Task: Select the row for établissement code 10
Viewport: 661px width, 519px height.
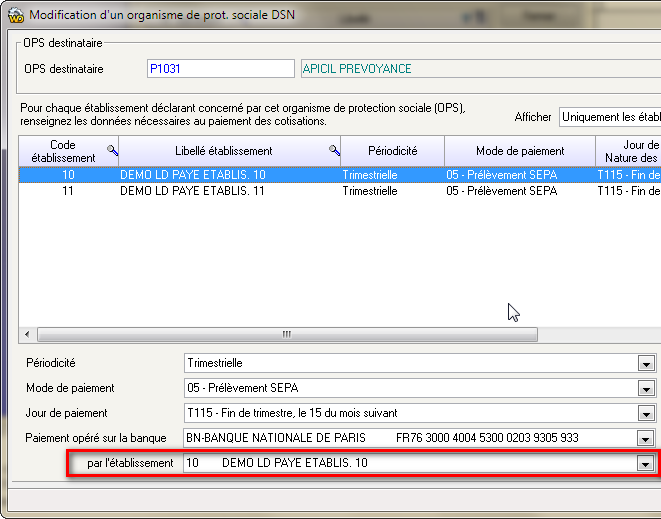Action: [x=68, y=174]
